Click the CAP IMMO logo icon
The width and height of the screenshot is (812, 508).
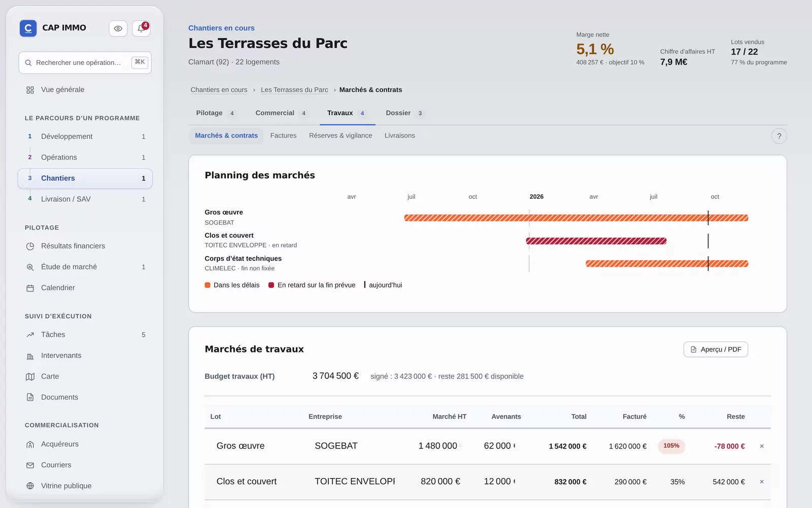click(28, 28)
